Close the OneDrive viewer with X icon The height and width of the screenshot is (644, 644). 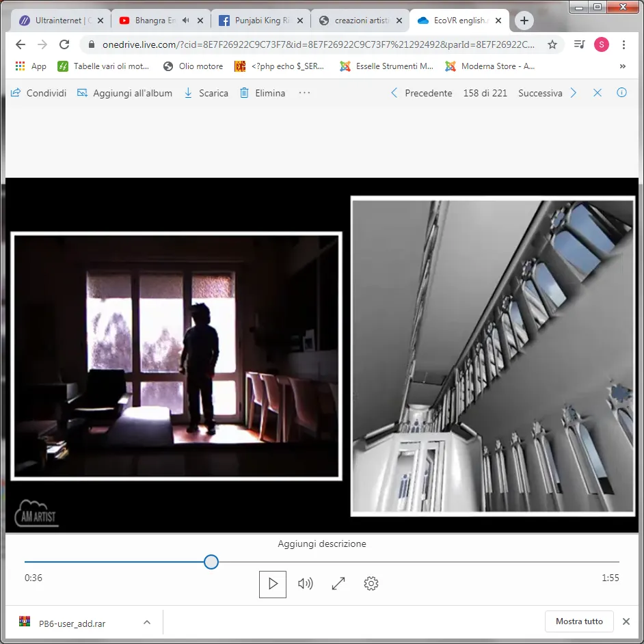(x=598, y=93)
